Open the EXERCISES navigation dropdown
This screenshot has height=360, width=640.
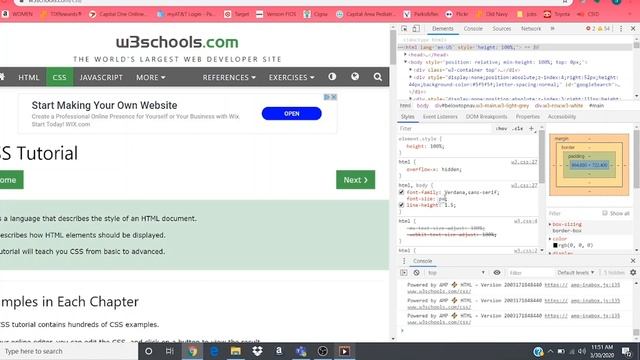(x=291, y=77)
